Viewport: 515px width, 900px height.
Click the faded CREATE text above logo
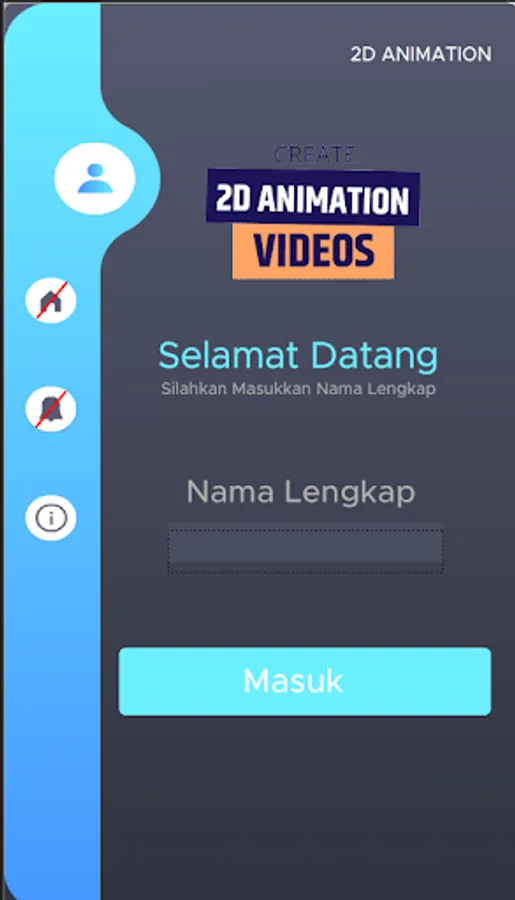coord(315,154)
